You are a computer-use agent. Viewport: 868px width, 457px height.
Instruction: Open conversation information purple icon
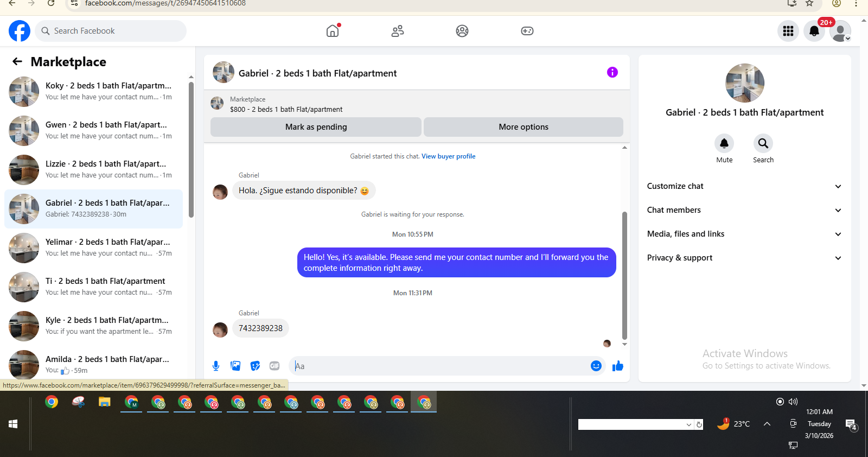(612, 72)
